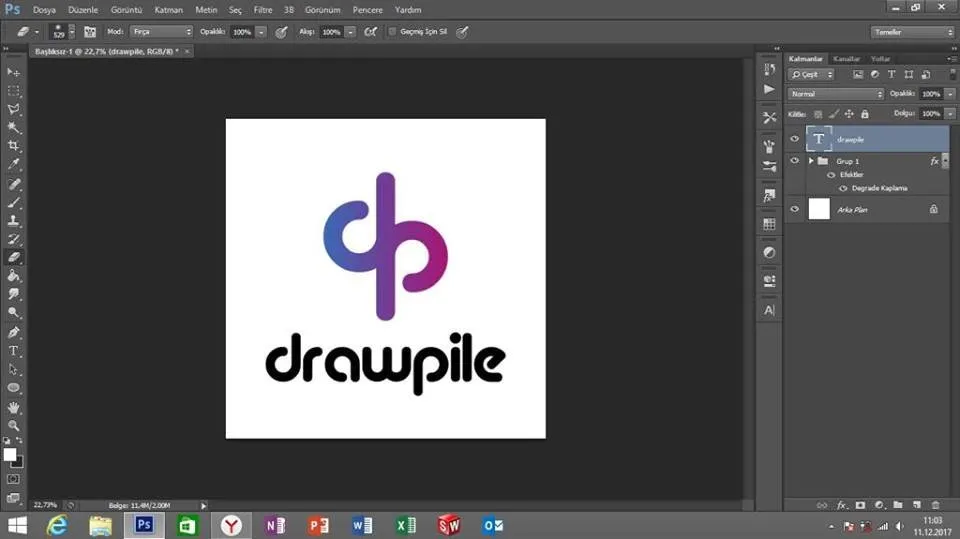
Task: Filter layers by type layers (T icon)
Action: 891,74
